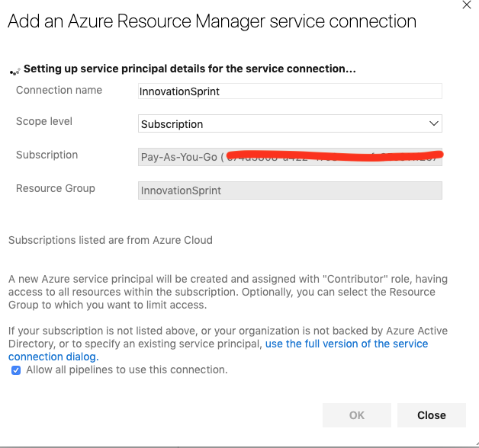Close the dialog with the top-right X icon

pyautogui.click(x=467, y=5)
